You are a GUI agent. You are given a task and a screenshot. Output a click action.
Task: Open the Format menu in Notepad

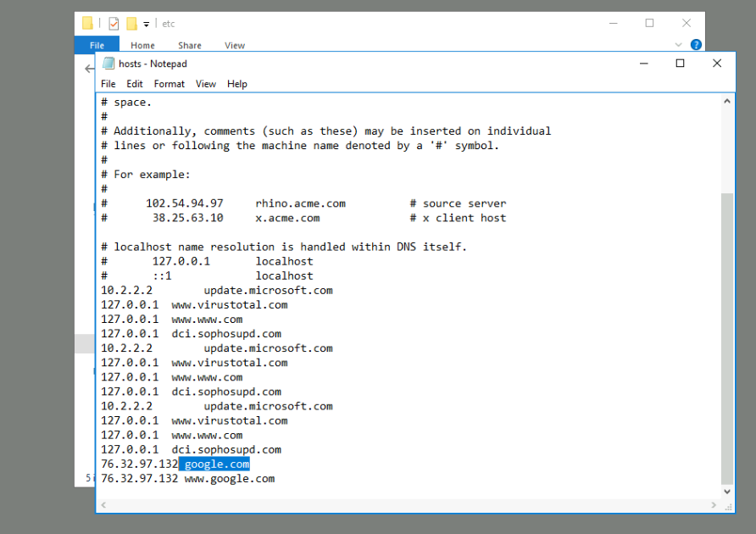click(x=169, y=84)
